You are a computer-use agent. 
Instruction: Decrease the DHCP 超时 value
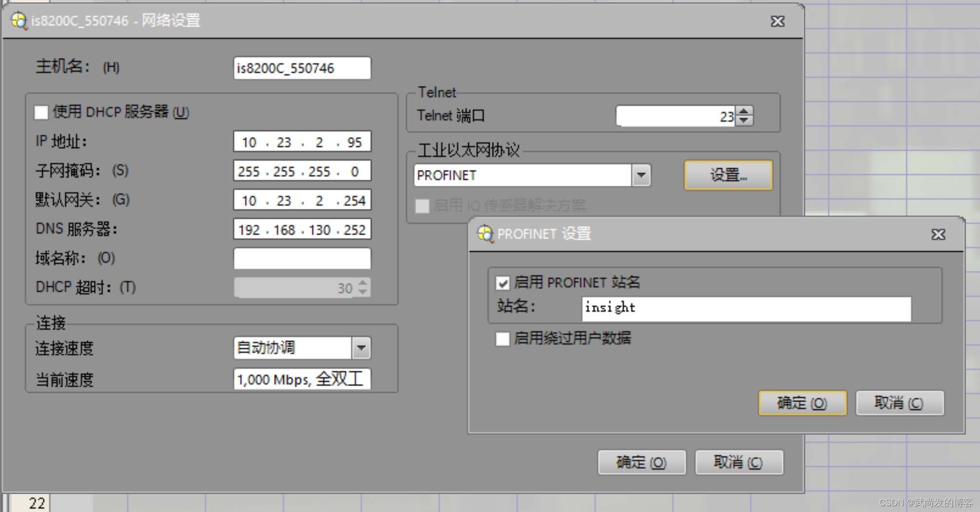[363, 292]
